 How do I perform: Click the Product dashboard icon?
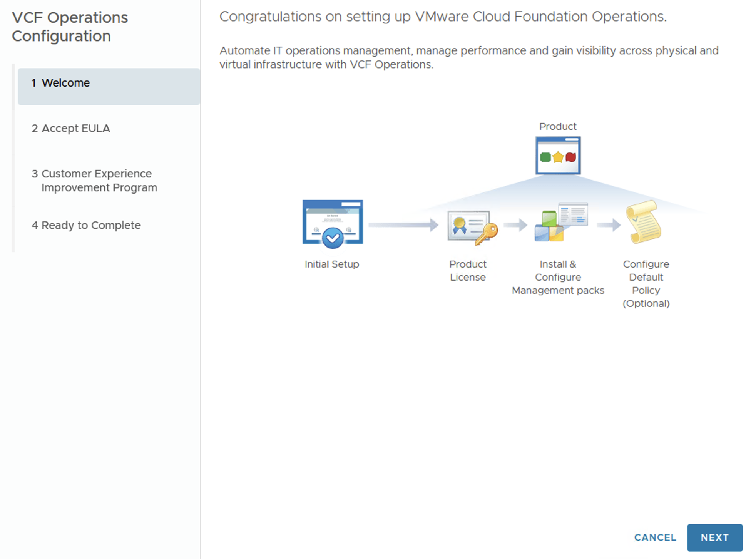coord(558,156)
